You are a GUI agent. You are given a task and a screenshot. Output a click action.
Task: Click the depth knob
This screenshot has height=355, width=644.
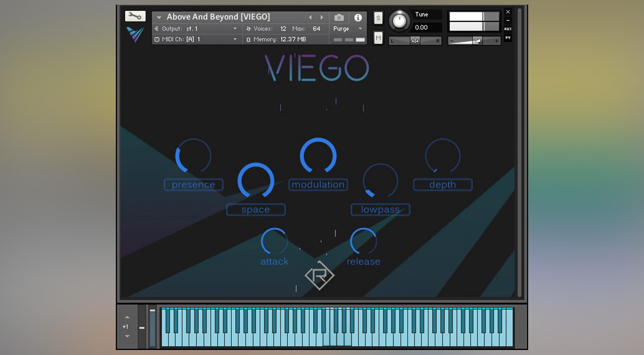(x=442, y=156)
